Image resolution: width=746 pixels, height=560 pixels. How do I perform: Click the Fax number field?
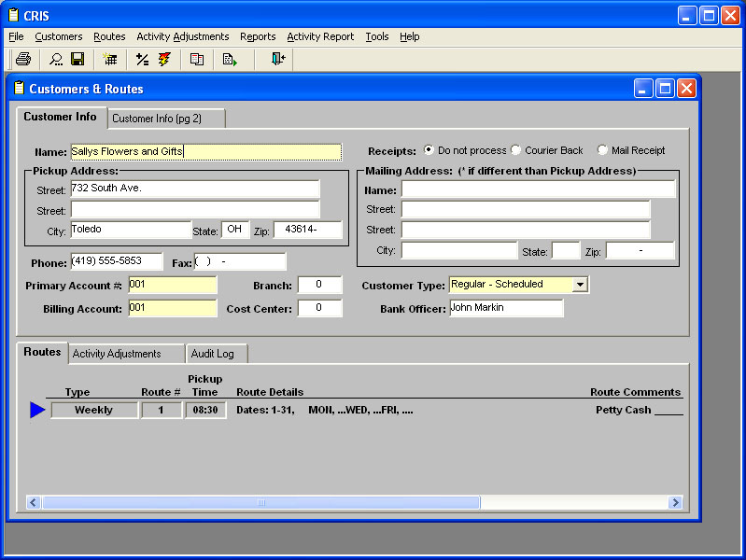coord(240,261)
